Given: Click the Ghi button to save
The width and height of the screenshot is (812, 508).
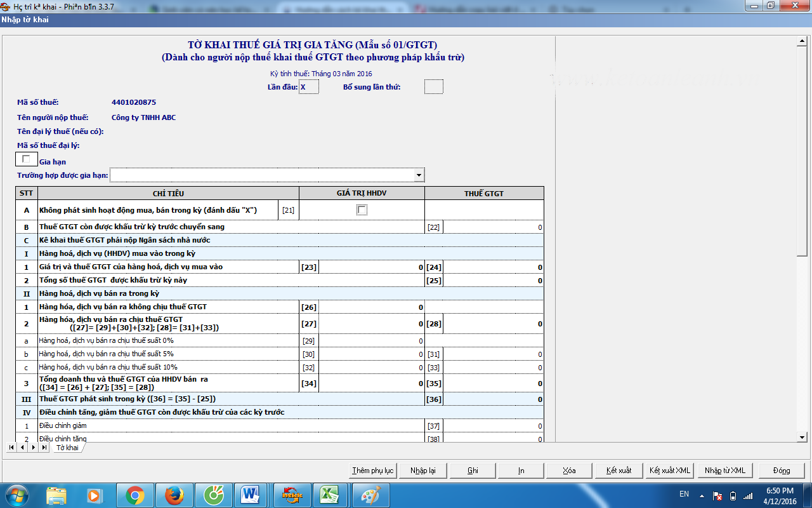Looking at the screenshot, I should [473, 471].
